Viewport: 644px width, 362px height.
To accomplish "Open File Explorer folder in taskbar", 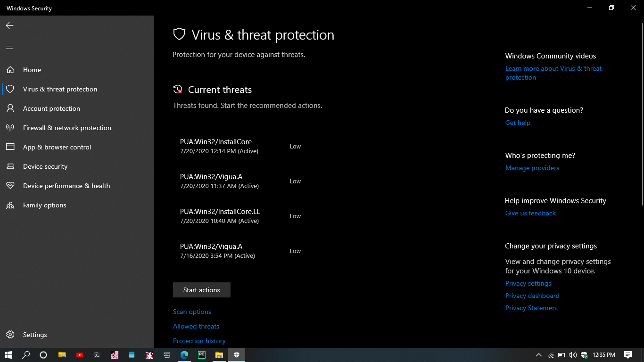I will point(219,355).
